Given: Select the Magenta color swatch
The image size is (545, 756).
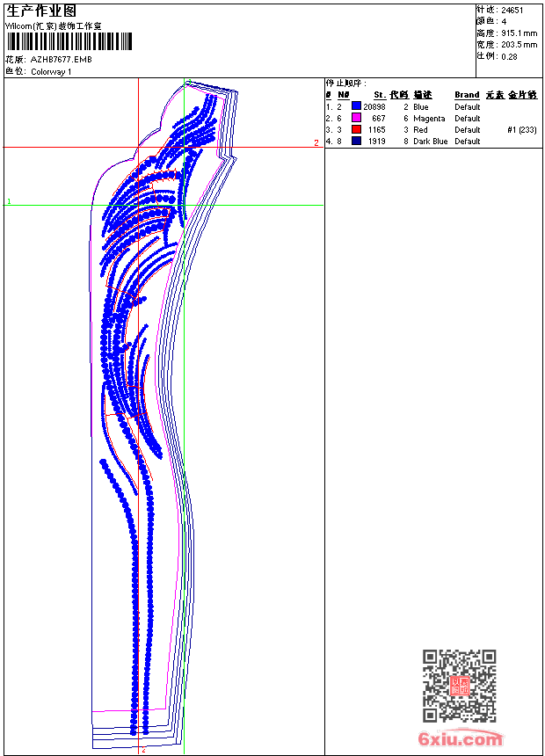Looking at the screenshot, I should point(356,118).
